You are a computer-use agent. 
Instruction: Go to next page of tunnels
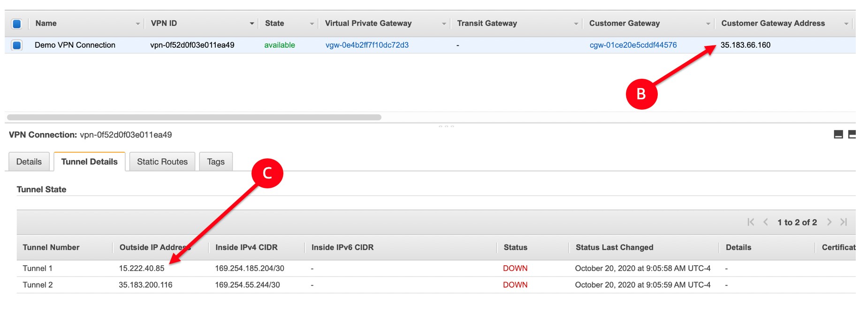[x=829, y=222]
